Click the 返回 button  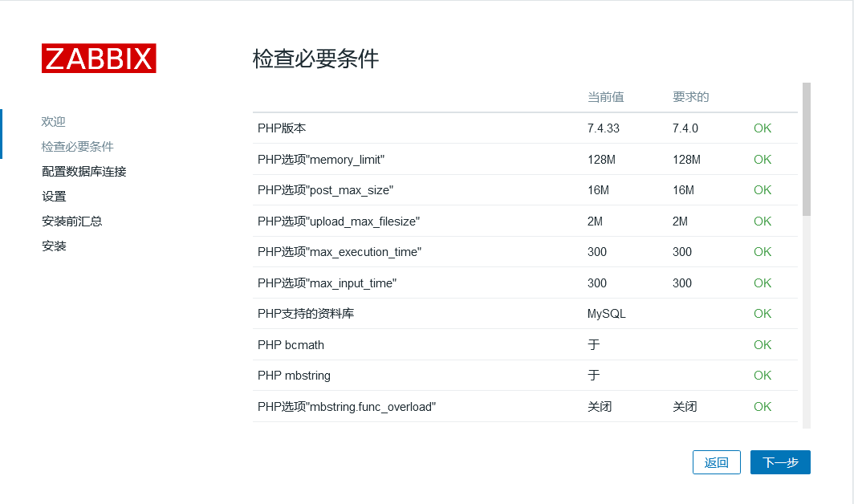[716, 462]
